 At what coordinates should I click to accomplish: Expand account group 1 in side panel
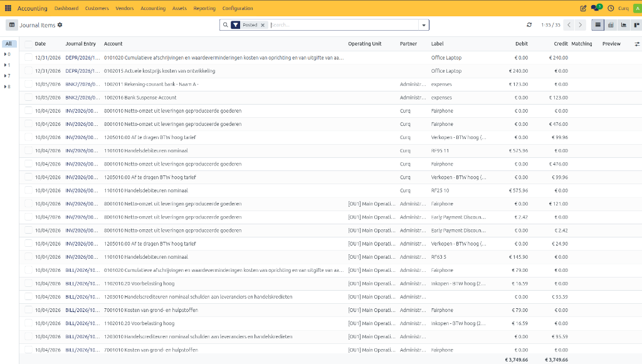(x=8, y=65)
